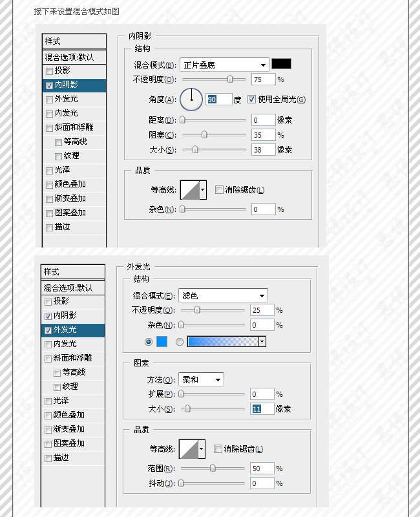Select 样式 header in the top dialog

tap(74, 41)
